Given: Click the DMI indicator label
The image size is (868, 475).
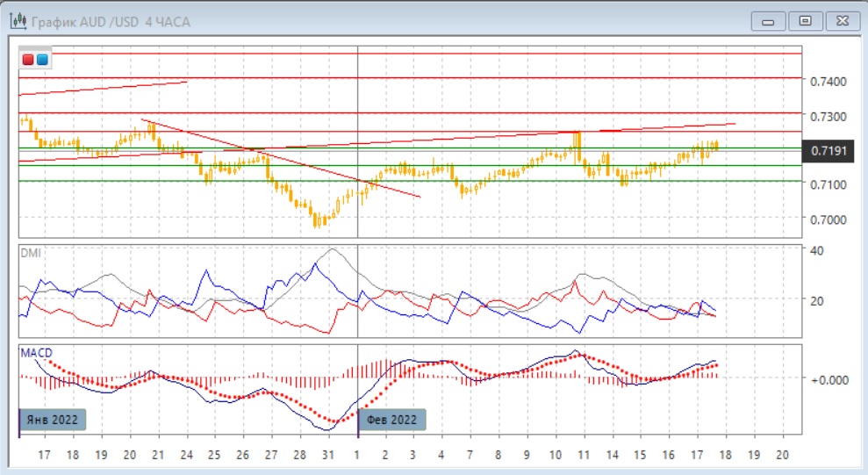Looking at the screenshot, I should [x=31, y=253].
